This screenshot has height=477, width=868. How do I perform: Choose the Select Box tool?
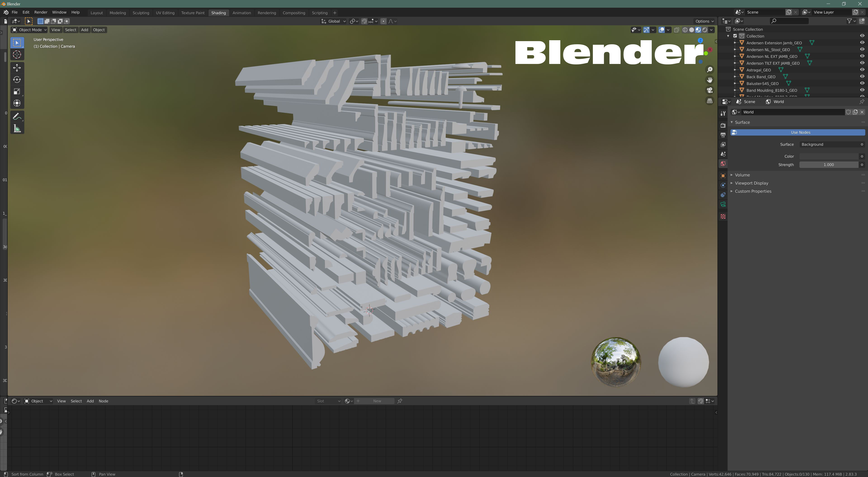[x=17, y=43]
